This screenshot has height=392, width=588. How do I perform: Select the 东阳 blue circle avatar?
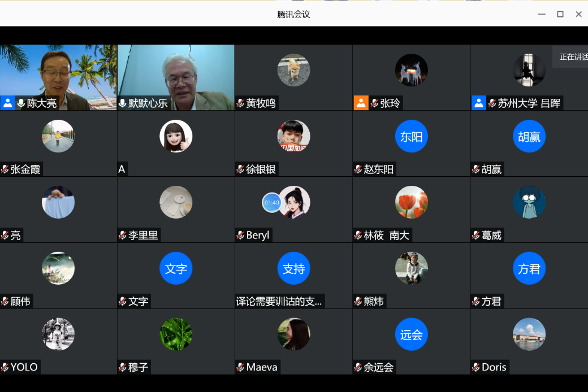point(411,136)
